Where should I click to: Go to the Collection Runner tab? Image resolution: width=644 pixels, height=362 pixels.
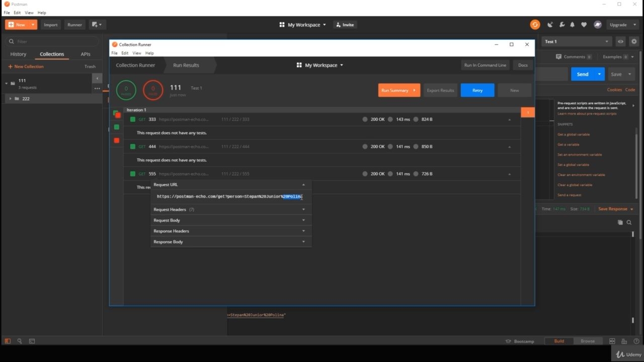point(135,65)
